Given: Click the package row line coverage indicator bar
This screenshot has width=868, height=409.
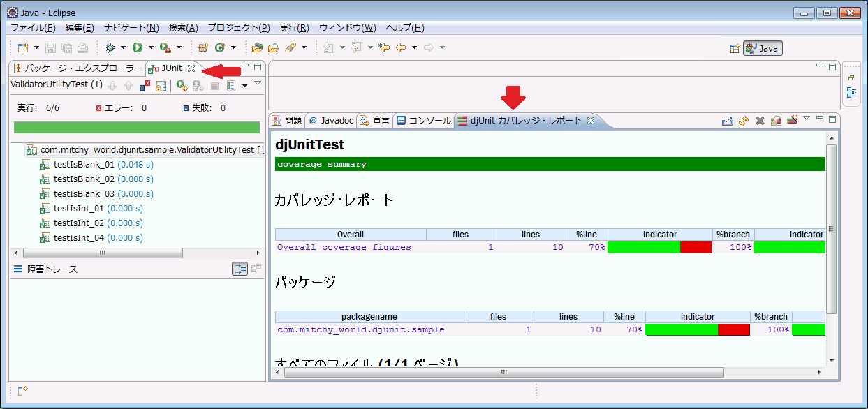Looking at the screenshot, I should click(x=698, y=329).
